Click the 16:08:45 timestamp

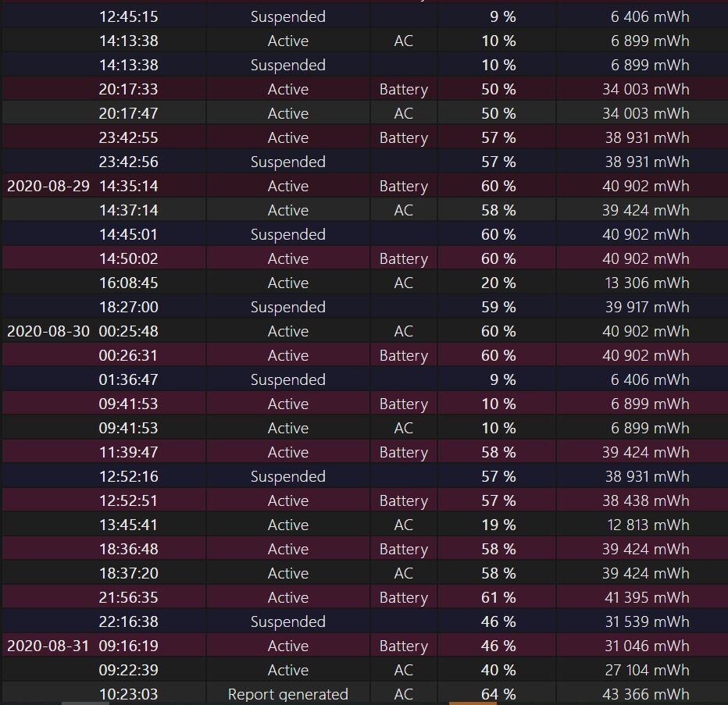tap(129, 283)
